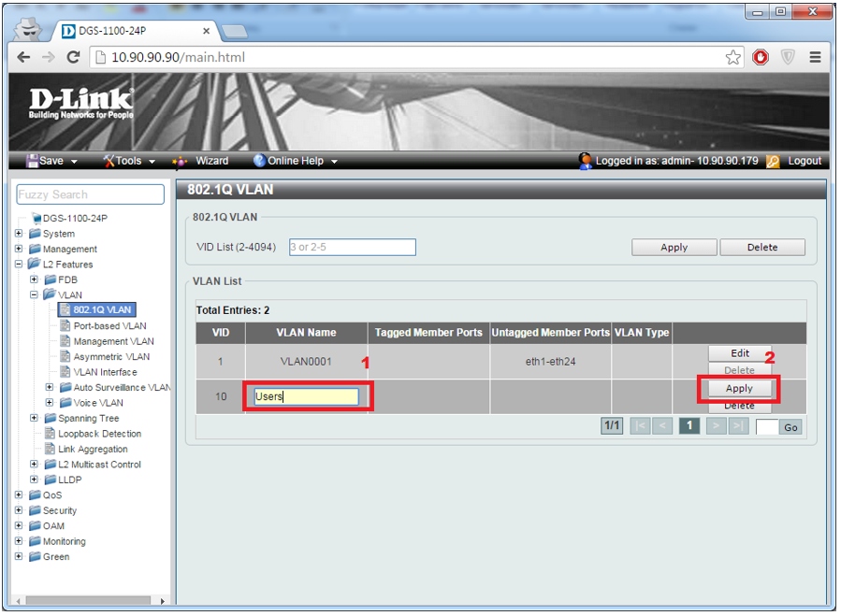The image size is (841, 616).
Task: Open the Save dropdown menu
Action: (x=51, y=161)
